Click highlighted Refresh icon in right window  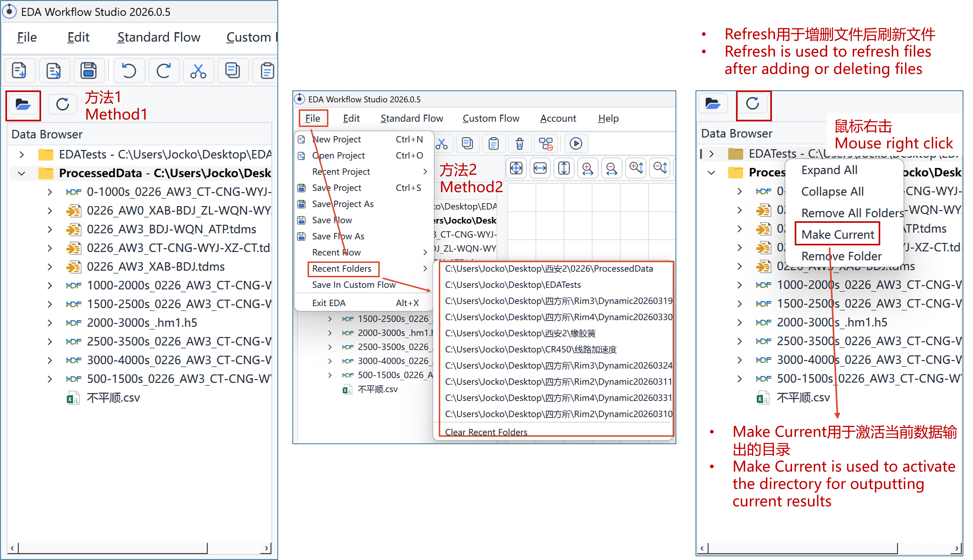coord(753,104)
